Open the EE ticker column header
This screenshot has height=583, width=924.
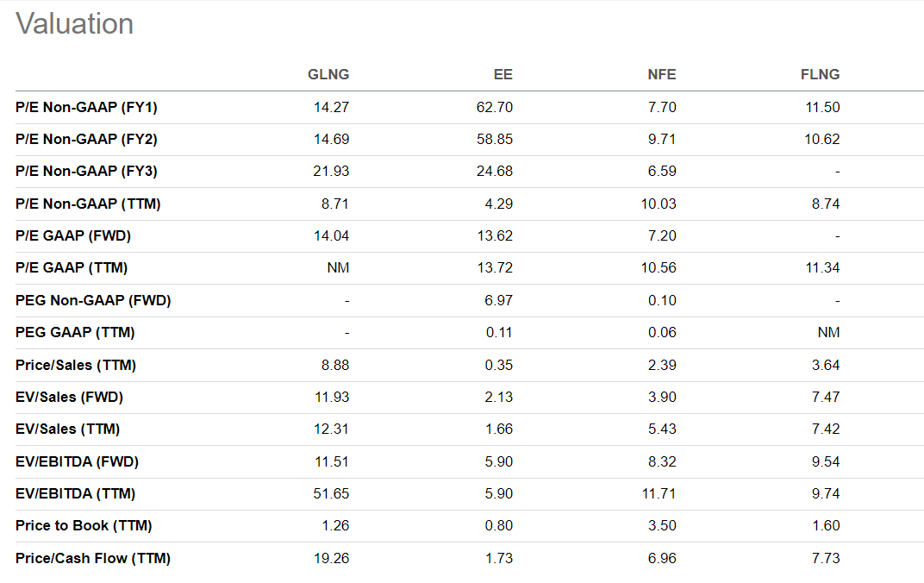click(x=503, y=74)
